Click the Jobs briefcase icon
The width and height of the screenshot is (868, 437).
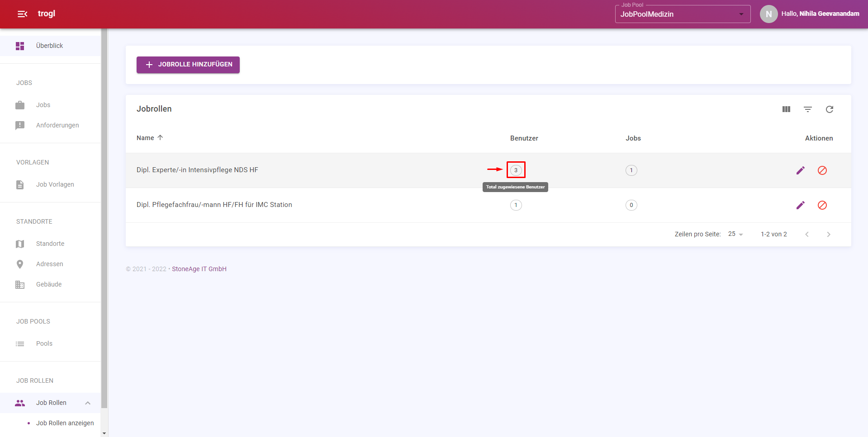(20, 105)
